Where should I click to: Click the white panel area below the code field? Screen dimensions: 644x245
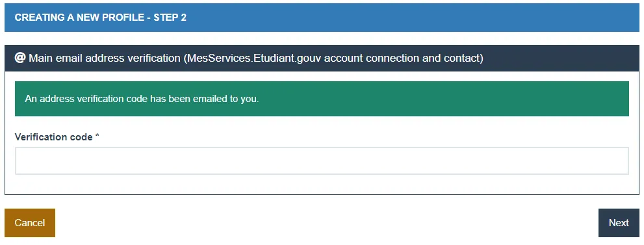[322, 185]
